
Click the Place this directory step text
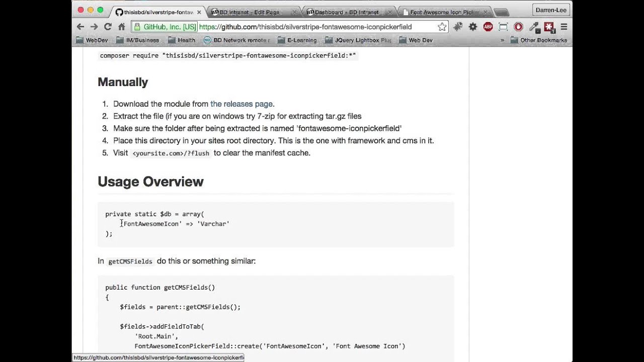click(x=273, y=141)
